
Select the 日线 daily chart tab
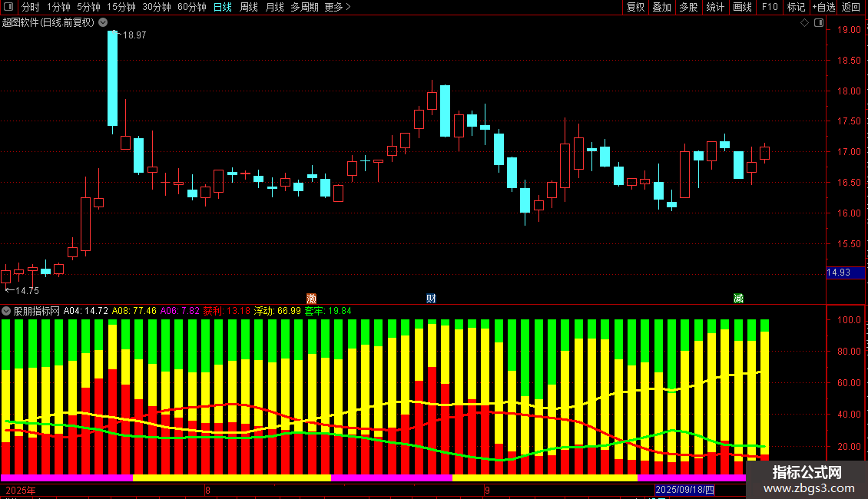click(x=223, y=7)
